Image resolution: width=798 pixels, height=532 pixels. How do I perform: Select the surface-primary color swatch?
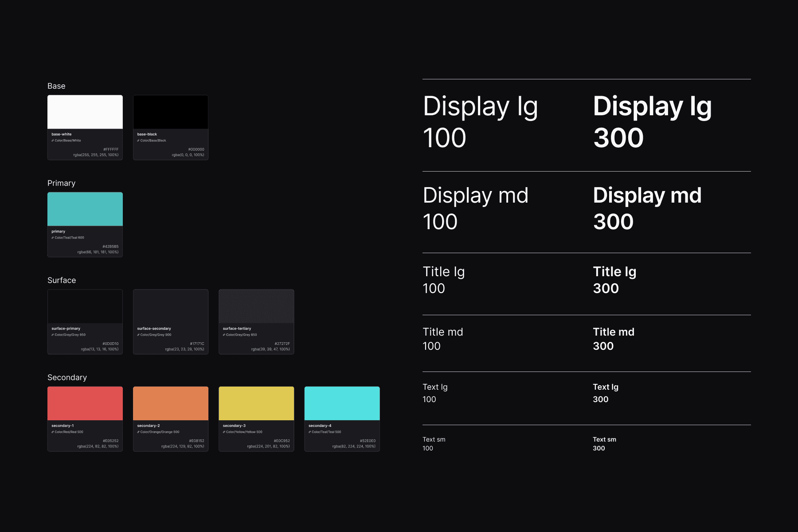85,306
